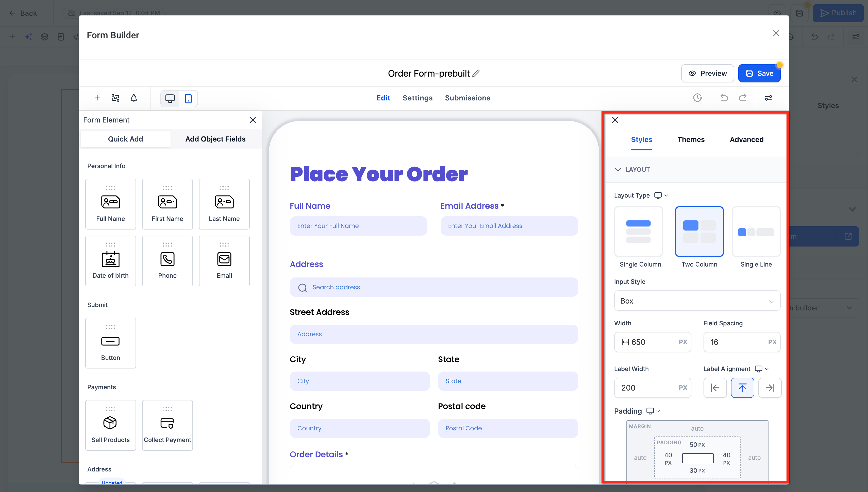Open the style settings sliders icon
Viewport: 868px width, 492px height.
[x=768, y=98]
